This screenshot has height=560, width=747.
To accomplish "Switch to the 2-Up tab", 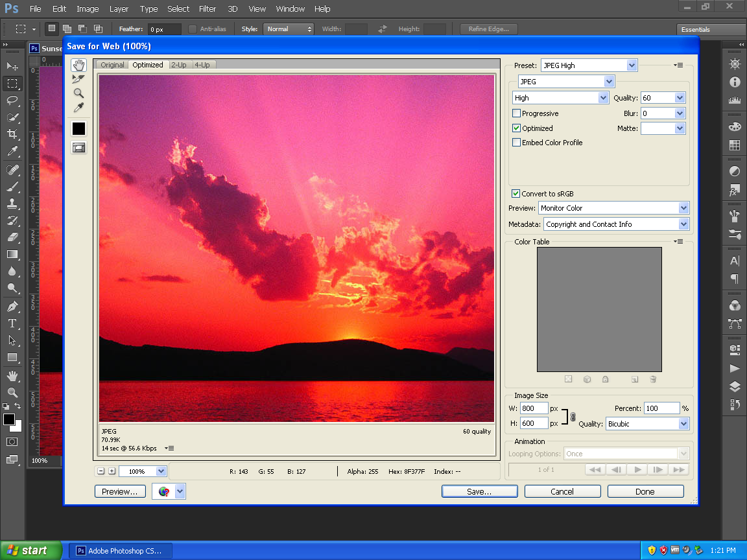I will coord(178,65).
